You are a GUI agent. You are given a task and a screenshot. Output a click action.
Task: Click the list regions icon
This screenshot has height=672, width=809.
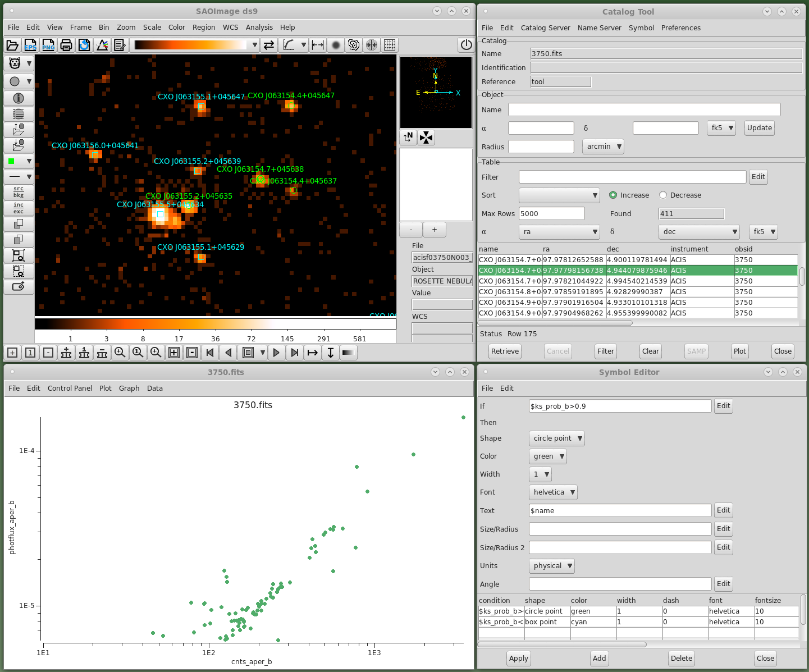[19, 114]
